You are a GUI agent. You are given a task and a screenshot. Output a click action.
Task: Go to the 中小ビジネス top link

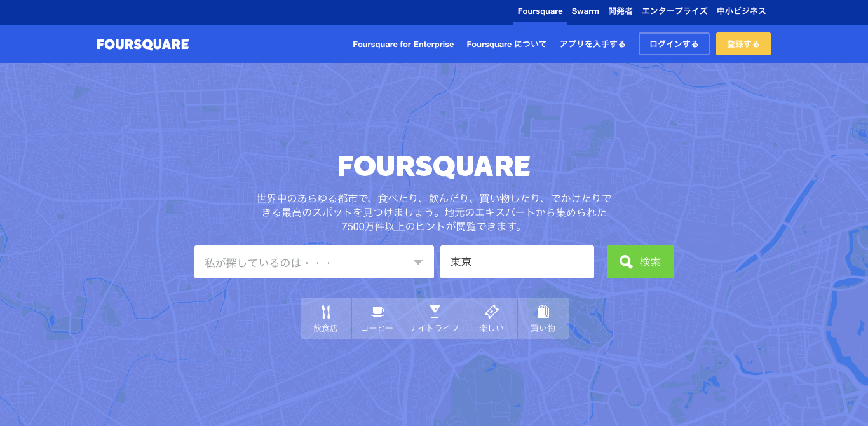[x=742, y=11]
